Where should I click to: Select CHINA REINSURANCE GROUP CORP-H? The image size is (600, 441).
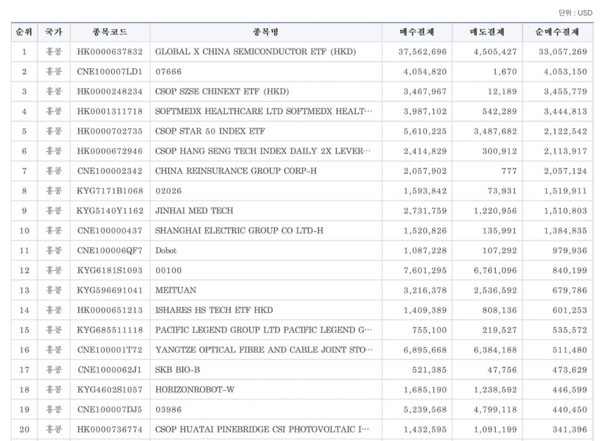(x=236, y=171)
